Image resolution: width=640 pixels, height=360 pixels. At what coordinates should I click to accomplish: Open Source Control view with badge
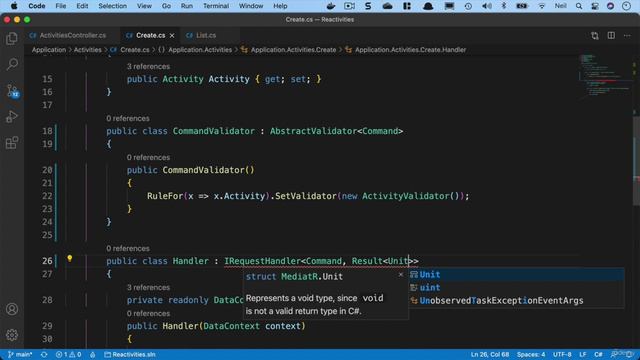point(12,91)
